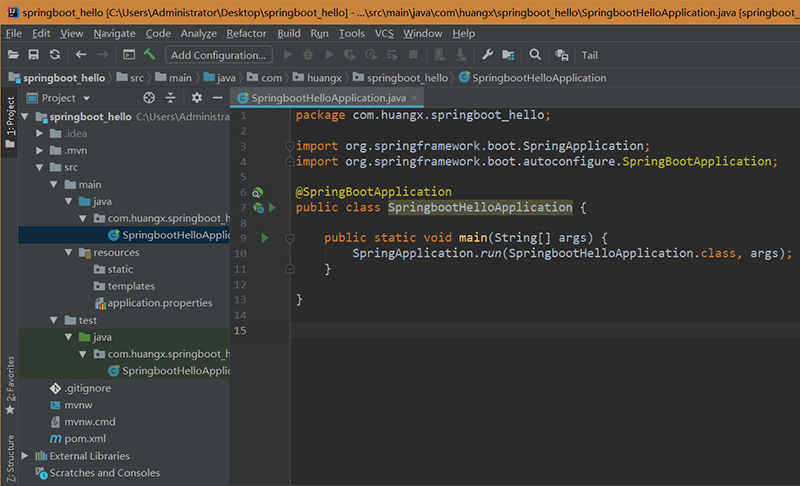Collapse the springboot_hello root project node
Screen dimensions: 800x486
[x=24, y=116]
